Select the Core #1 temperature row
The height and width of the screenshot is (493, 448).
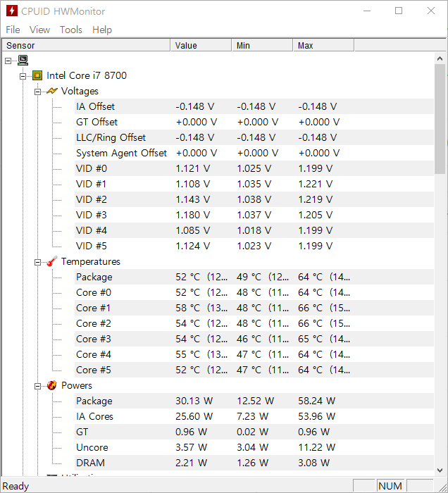pos(254,308)
